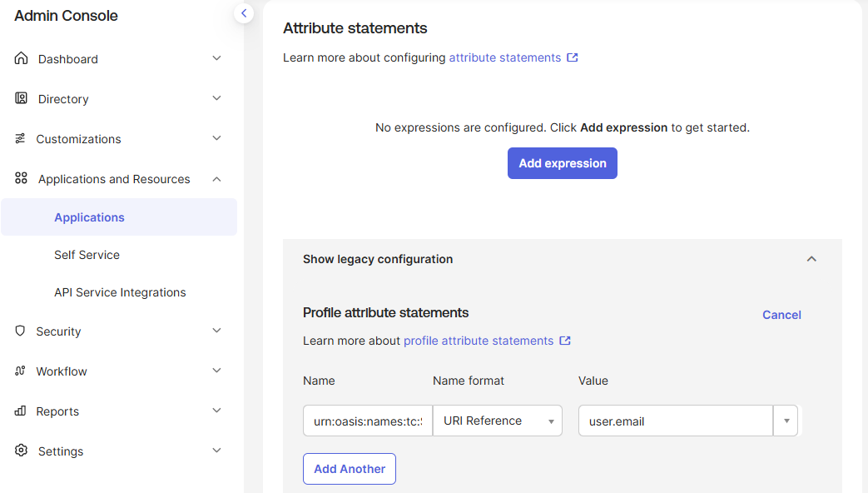This screenshot has width=868, height=493.
Task: Expand the Directory menu chevron
Action: coord(217,98)
